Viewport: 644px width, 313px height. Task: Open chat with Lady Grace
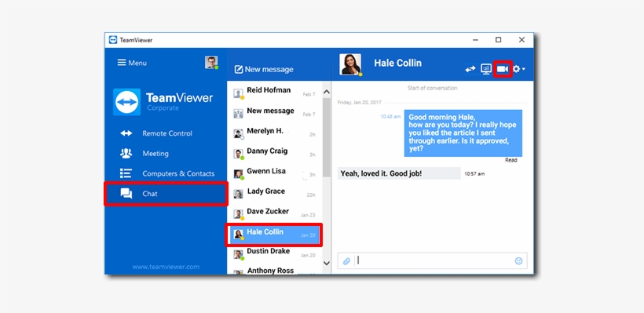pos(275,193)
